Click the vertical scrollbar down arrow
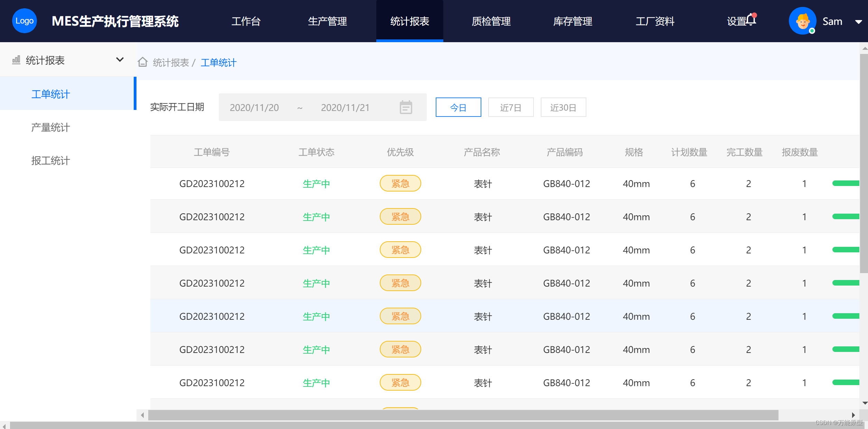This screenshot has height=429, width=868. [x=865, y=403]
